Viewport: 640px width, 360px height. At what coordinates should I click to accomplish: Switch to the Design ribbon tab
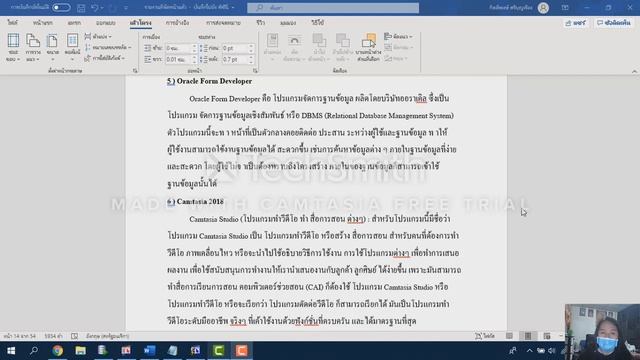pyautogui.click(x=106, y=23)
